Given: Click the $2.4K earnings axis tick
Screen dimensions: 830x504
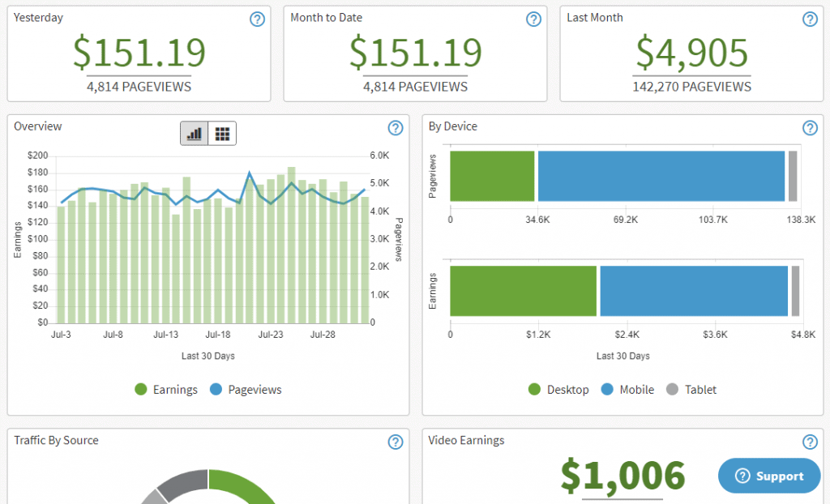Looking at the screenshot, I should click(627, 335).
